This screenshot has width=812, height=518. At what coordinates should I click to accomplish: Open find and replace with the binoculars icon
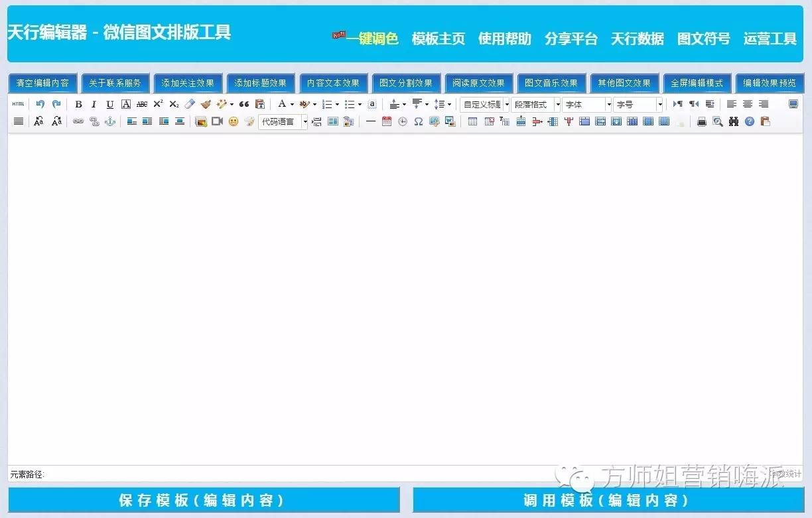734,121
